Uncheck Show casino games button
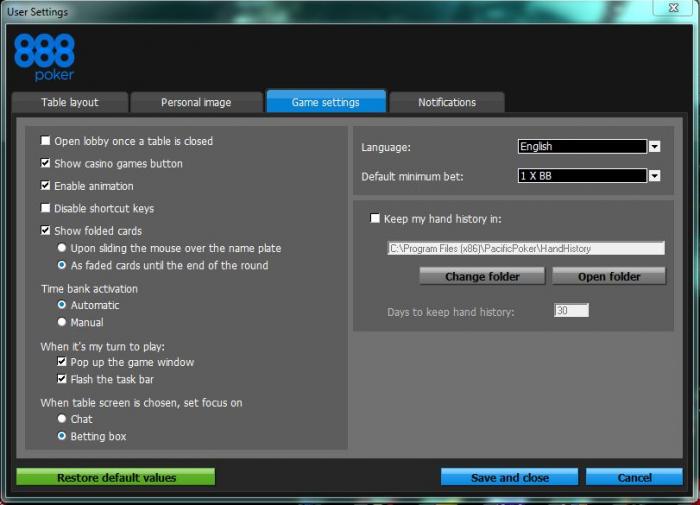Viewport: 700px width, 505px height. (46, 163)
